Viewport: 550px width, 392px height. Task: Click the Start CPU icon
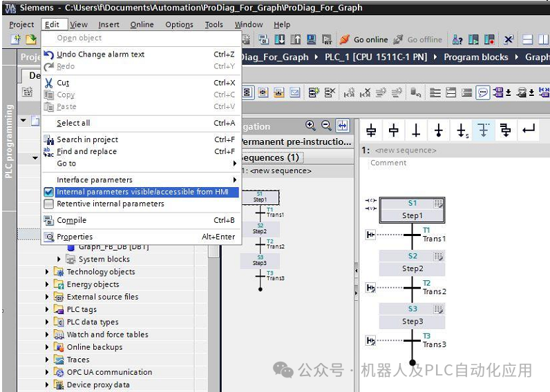coord(473,39)
